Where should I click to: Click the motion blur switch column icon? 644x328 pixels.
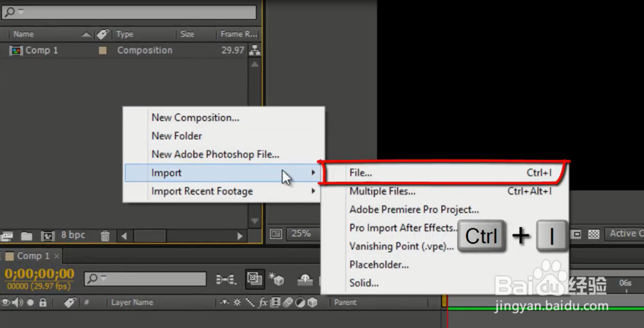tap(288, 302)
